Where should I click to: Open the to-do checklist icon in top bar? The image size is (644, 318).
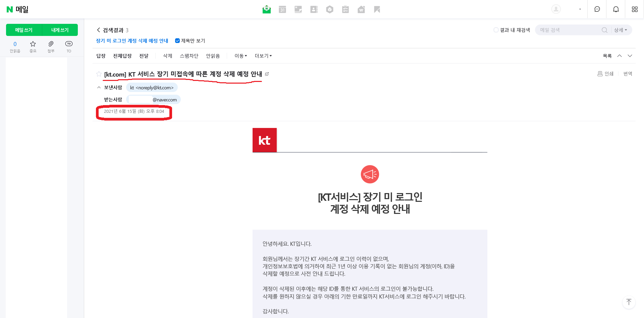point(345,9)
